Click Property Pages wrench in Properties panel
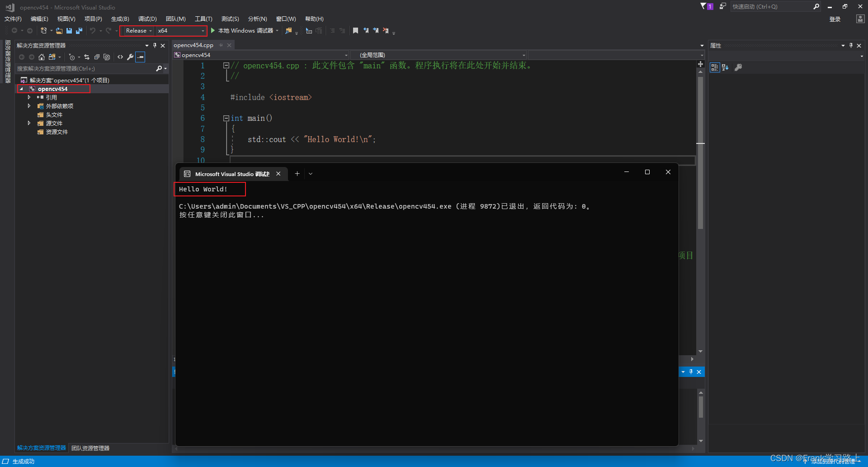868x467 pixels. click(x=738, y=67)
